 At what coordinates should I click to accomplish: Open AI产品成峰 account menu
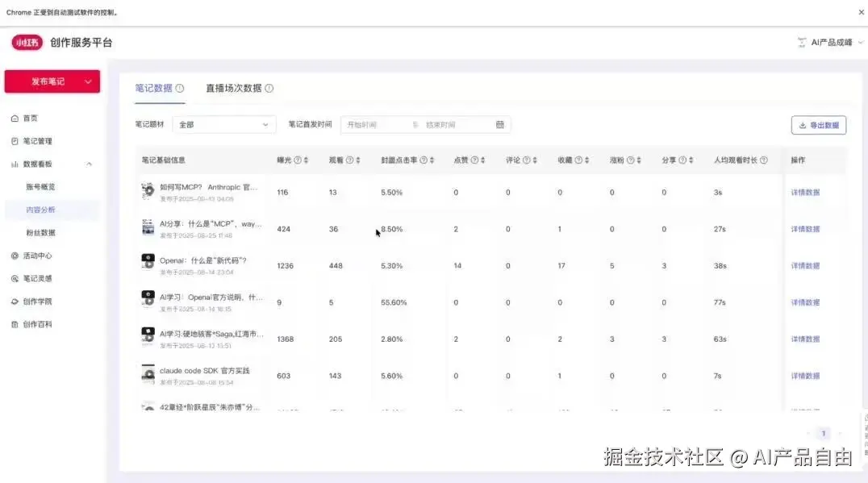829,43
